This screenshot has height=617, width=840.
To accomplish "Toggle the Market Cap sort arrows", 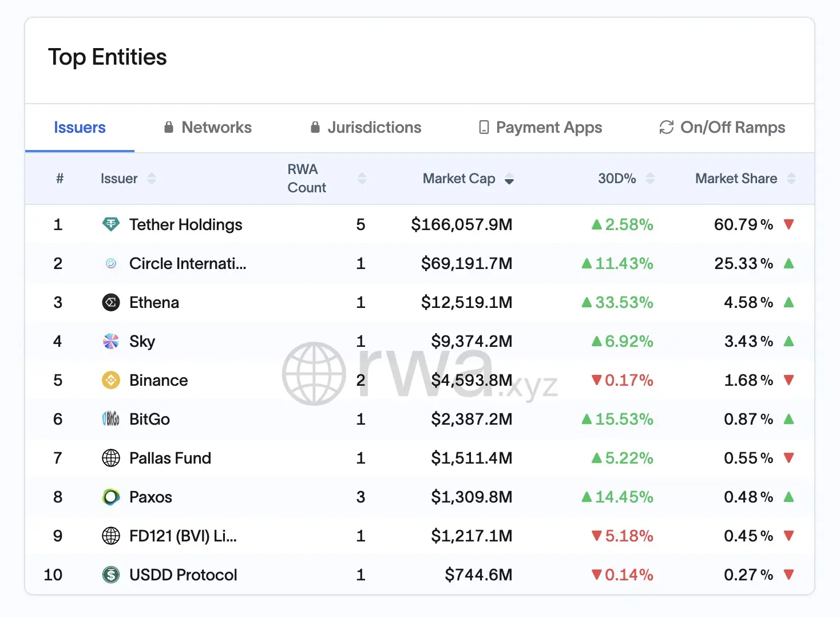I will [509, 179].
